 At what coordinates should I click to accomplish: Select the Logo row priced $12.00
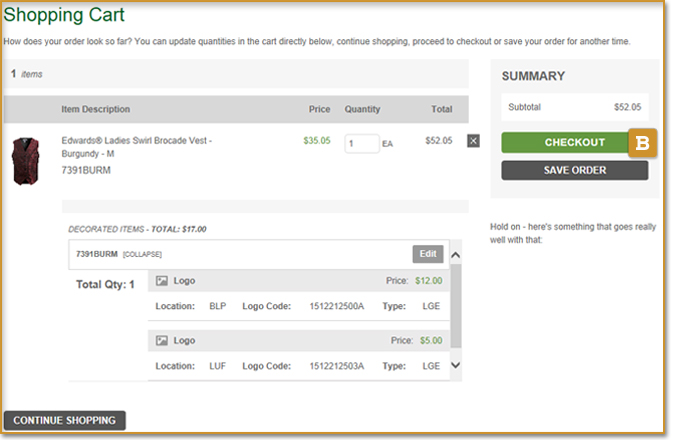coord(298,281)
